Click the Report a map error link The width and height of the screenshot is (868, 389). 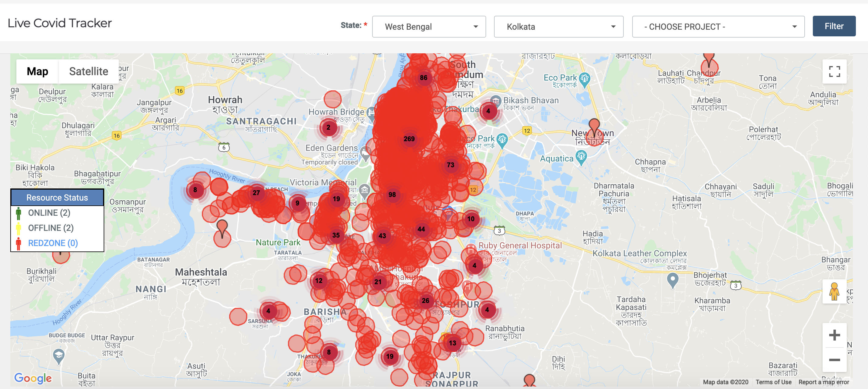(x=823, y=382)
